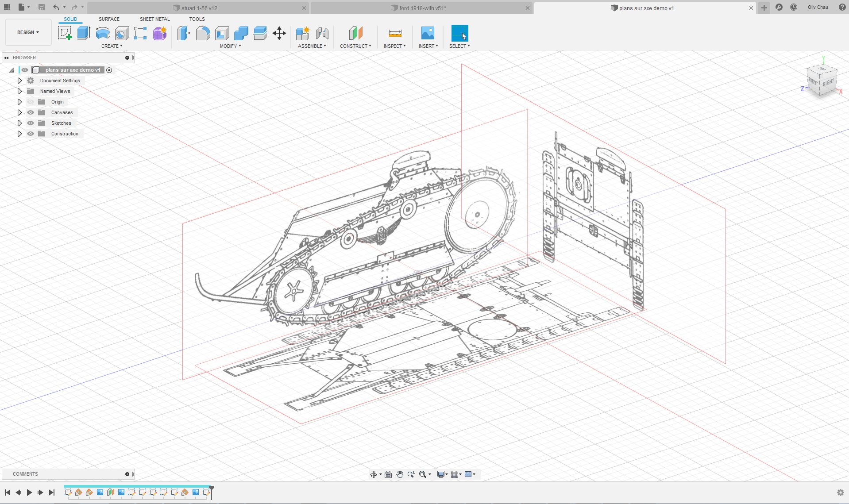Open the MODIFY menu

pyautogui.click(x=230, y=46)
